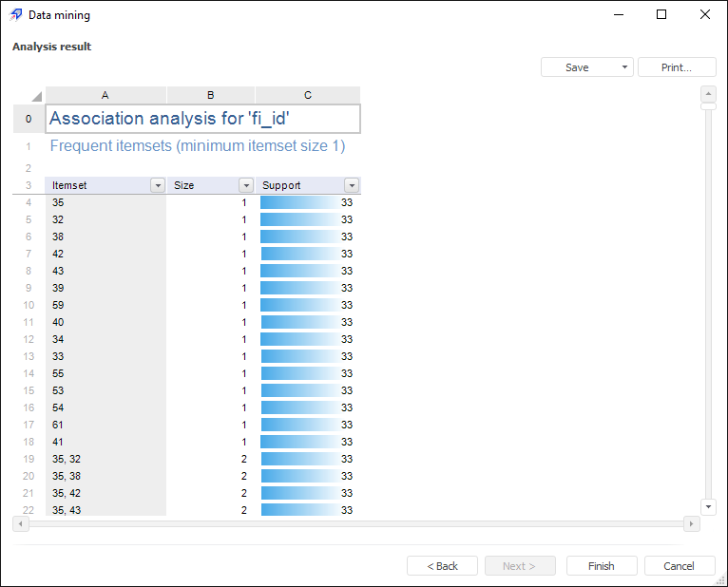Click the horizontal scrollbar right arrow
This screenshot has width=728, height=587.
pyautogui.click(x=691, y=524)
